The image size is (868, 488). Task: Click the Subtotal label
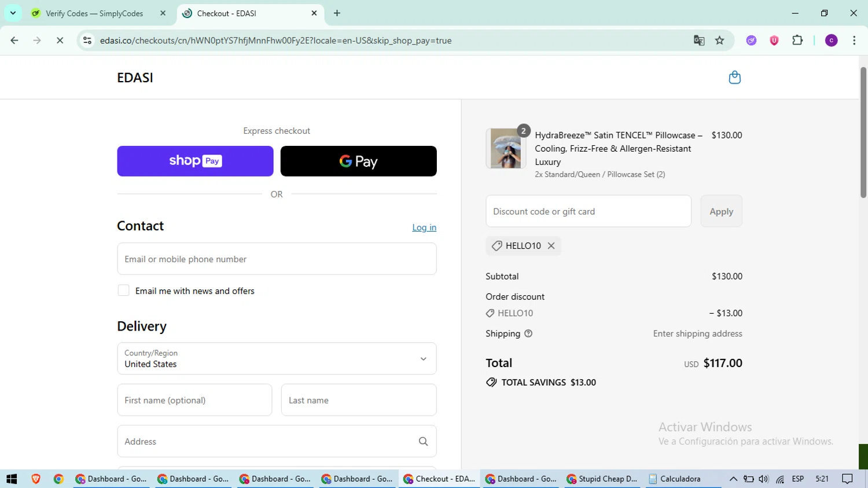pyautogui.click(x=502, y=276)
